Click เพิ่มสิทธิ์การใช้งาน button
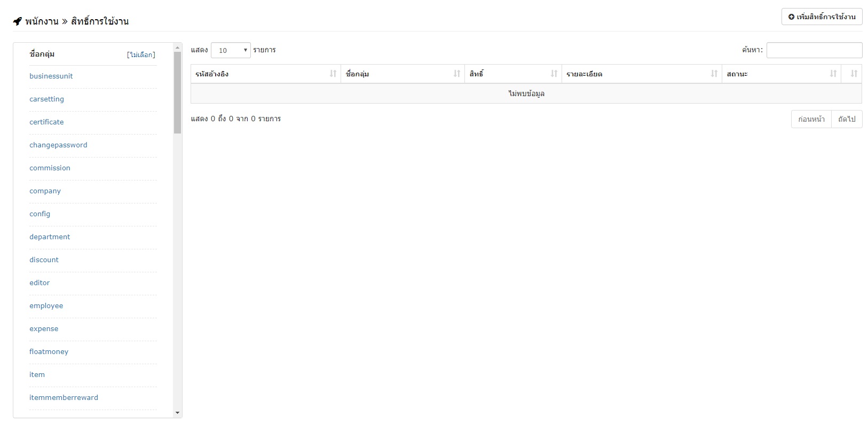The width and height of the screenshot is (868, 424). tap(822, 17)
